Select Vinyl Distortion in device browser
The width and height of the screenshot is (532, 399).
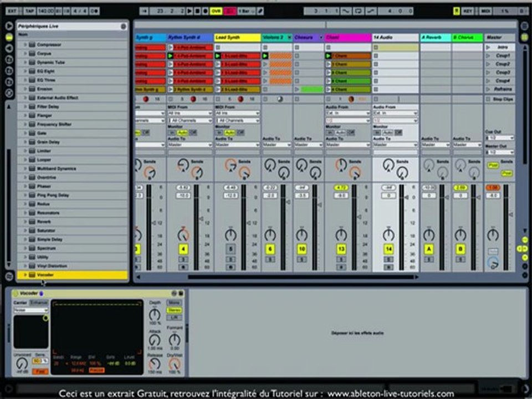pos(73,265)
